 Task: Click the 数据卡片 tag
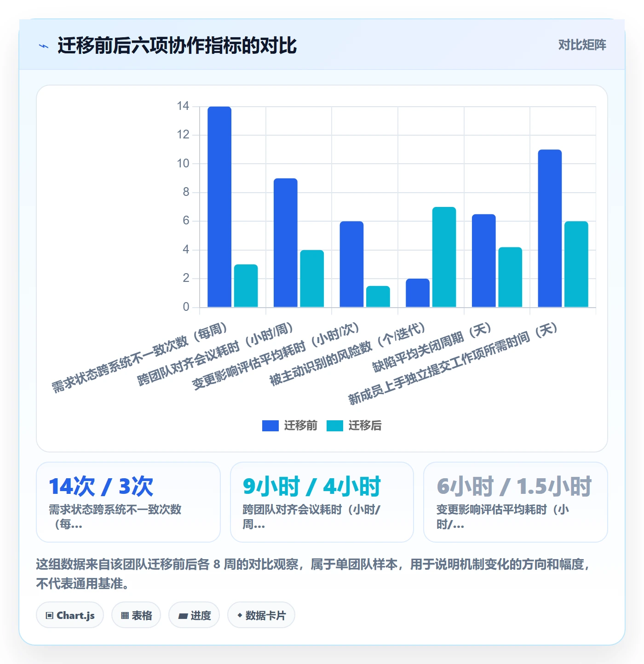point(261,615)
